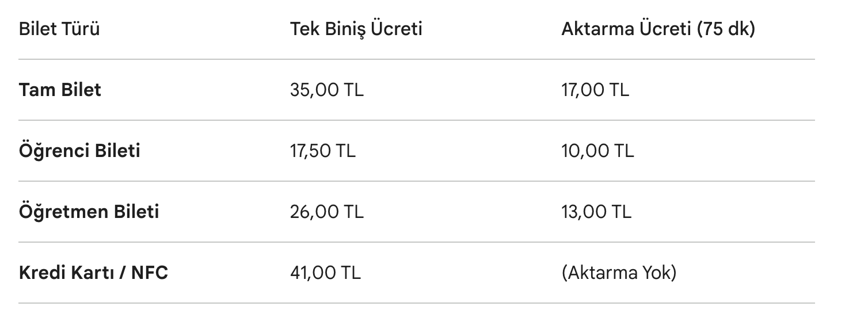Click the Aktarma Ücreti (75 dk) header
The height and width of the screenshot is (314, 868).
657,29
